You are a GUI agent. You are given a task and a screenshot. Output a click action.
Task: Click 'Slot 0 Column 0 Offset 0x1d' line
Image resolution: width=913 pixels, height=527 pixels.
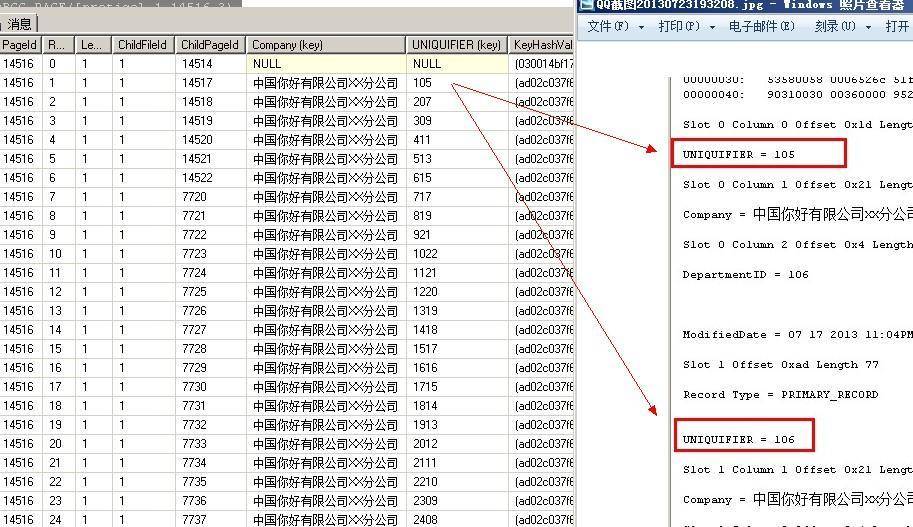[x=797, y=125]
